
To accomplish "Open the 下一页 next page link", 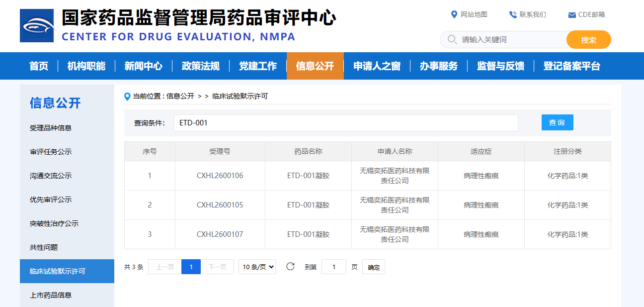I will coord(217,267).
